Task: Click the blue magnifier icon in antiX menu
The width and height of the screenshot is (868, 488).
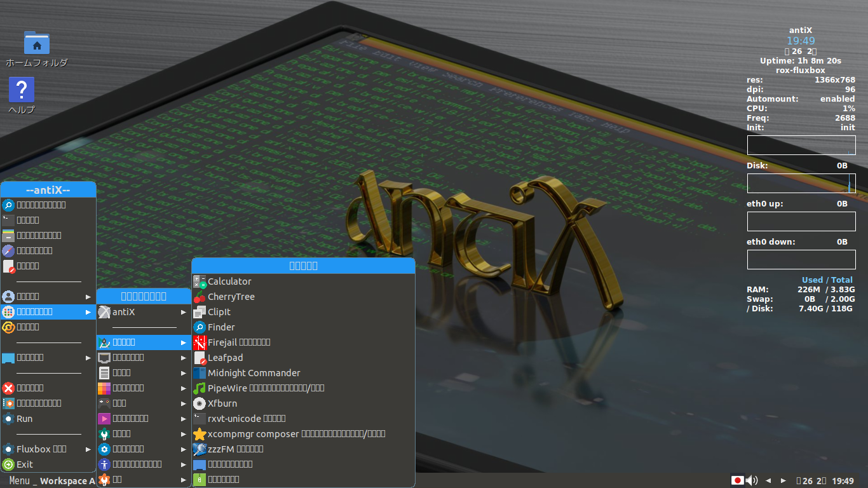Action: [8, 205]
